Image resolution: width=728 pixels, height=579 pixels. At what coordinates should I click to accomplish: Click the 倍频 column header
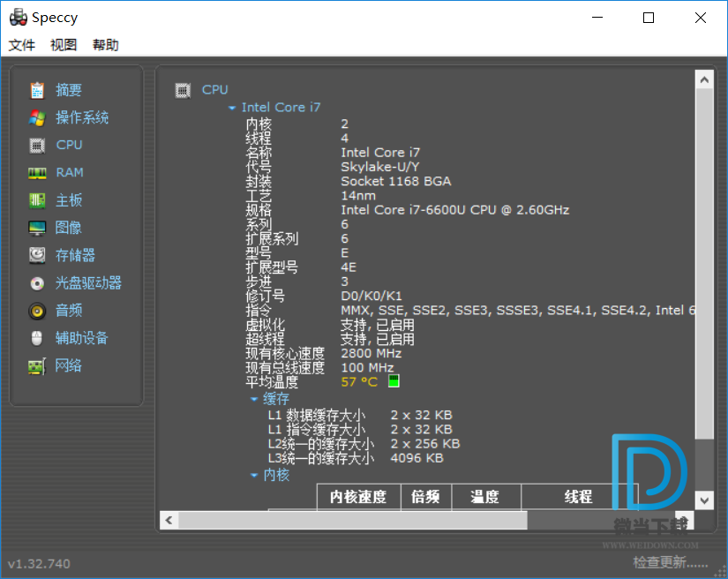click(425, 497)
